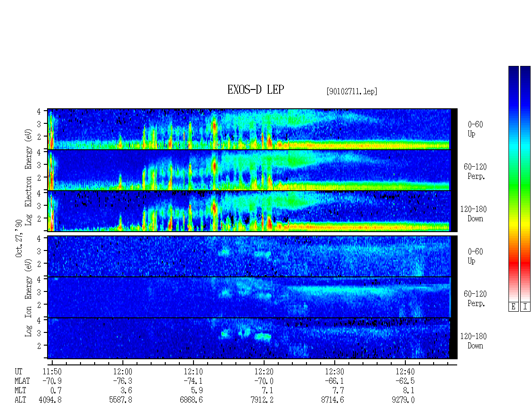The width and height of the screenshot is (532, 412).
Task: Click the MLT value 0.7
Action: (x=56, y=391)
